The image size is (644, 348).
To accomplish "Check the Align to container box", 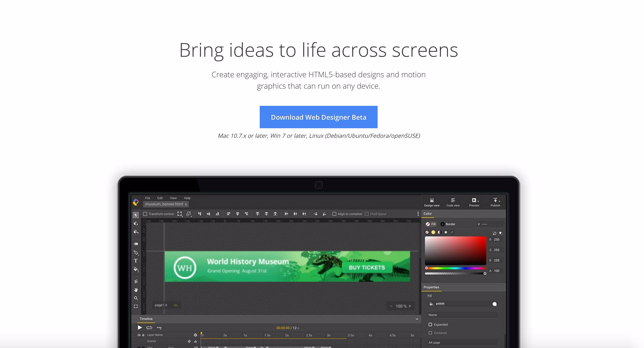I will [x=334, y=214].
